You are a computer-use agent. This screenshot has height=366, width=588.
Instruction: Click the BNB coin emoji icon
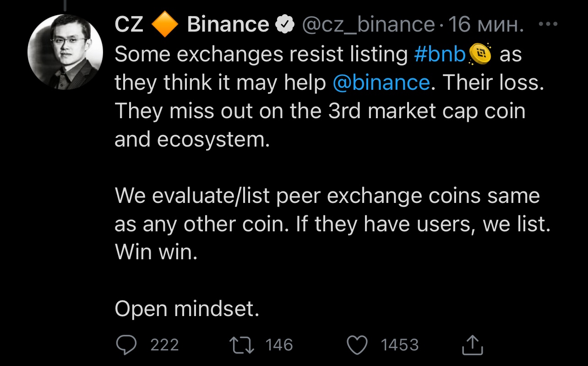click(479, 55)
